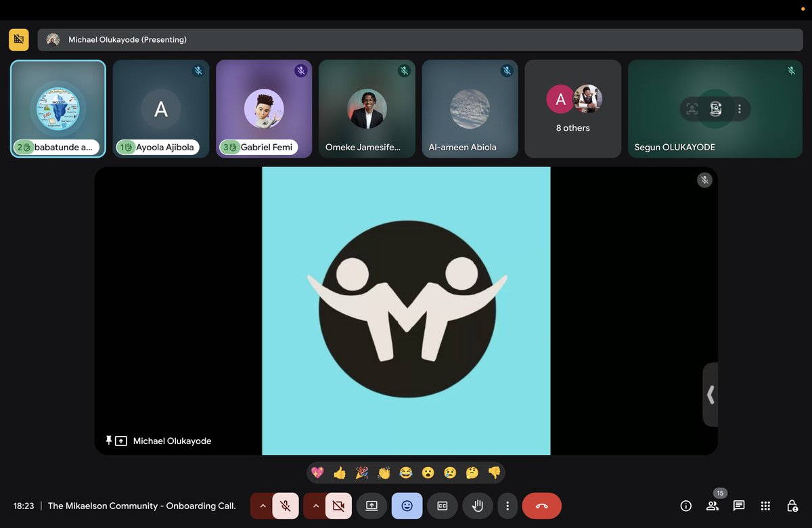Click the pin icon beside Michael Olukayode
Image resolution: width=812 pixels, height=528 pixels.
coord(108,441)
